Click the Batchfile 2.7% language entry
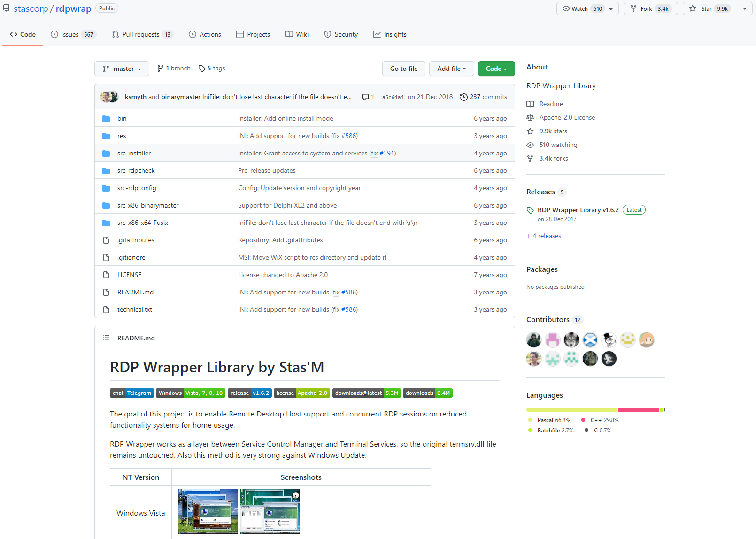The height and width of the screenshot is (539, 756). (x=550, y=431)
